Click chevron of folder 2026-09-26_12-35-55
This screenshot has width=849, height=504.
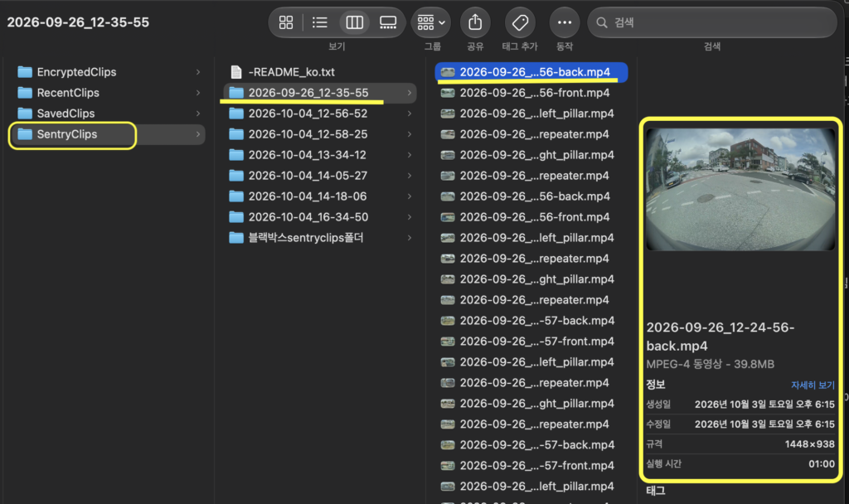[x=410, y=93]
